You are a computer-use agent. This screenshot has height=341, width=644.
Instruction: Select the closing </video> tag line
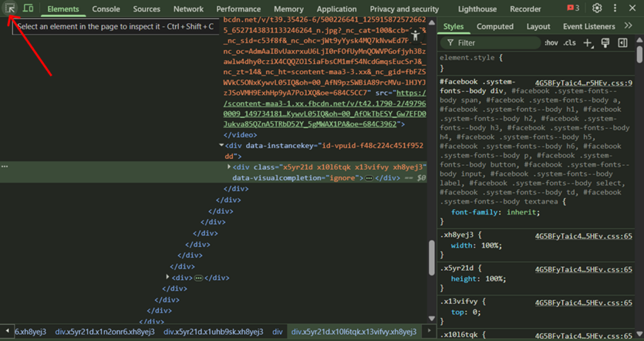pos(240,135)
